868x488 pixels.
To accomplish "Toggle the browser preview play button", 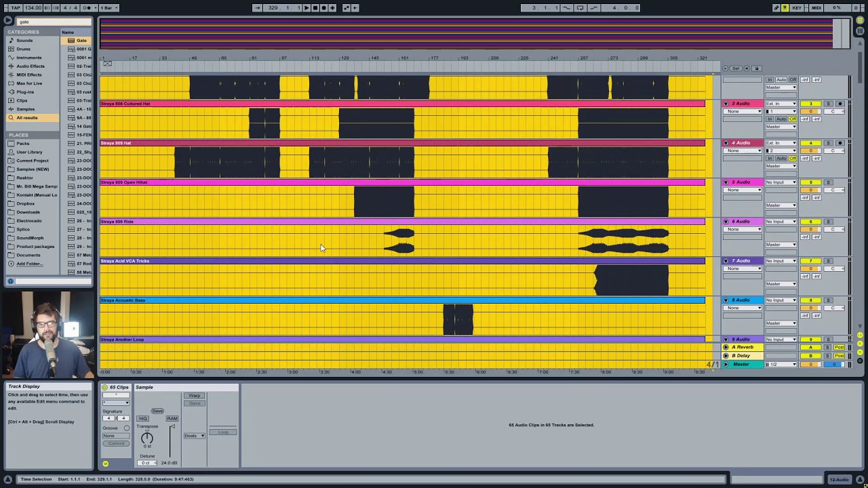I will (8, 21).
